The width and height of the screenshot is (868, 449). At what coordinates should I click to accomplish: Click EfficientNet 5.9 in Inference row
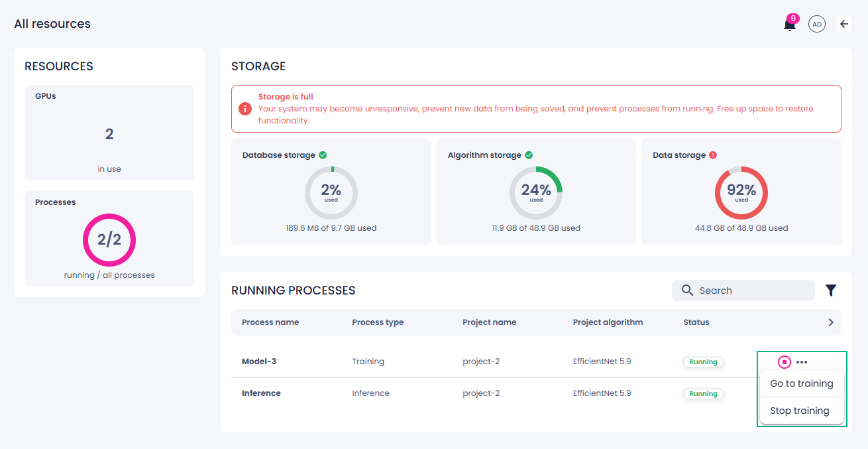pyautogui.click(x=602, y=393)
